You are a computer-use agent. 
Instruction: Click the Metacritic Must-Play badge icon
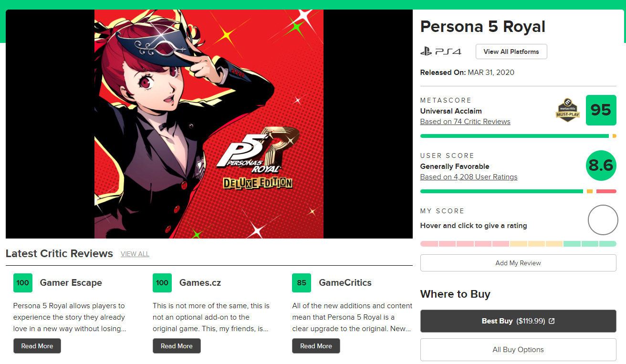coord(568,110)
